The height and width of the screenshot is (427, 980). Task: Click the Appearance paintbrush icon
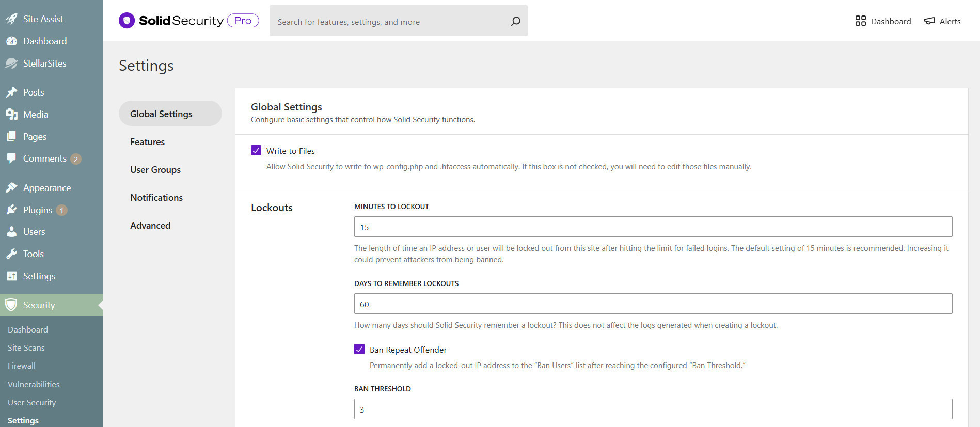[x=11, y=187]
